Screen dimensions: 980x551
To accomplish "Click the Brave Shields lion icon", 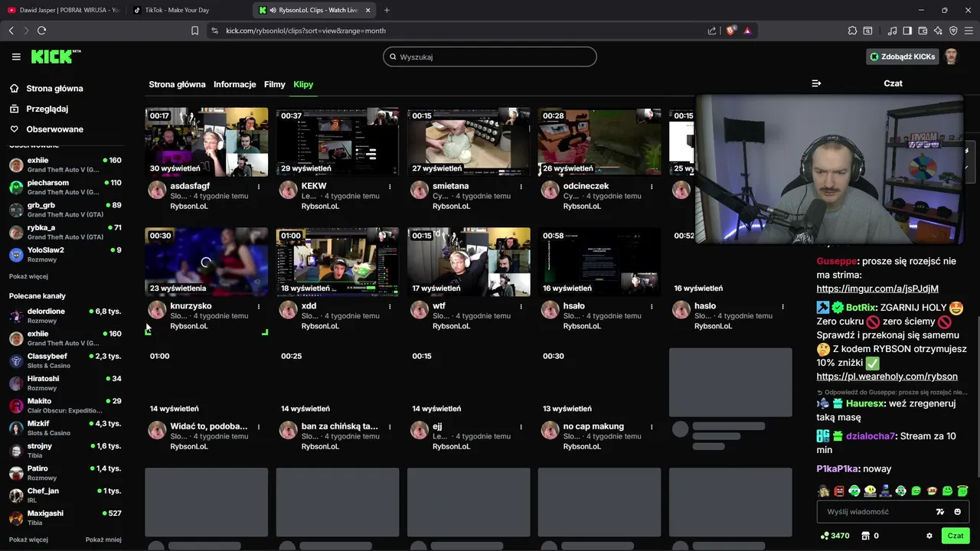I will (730, 31).
